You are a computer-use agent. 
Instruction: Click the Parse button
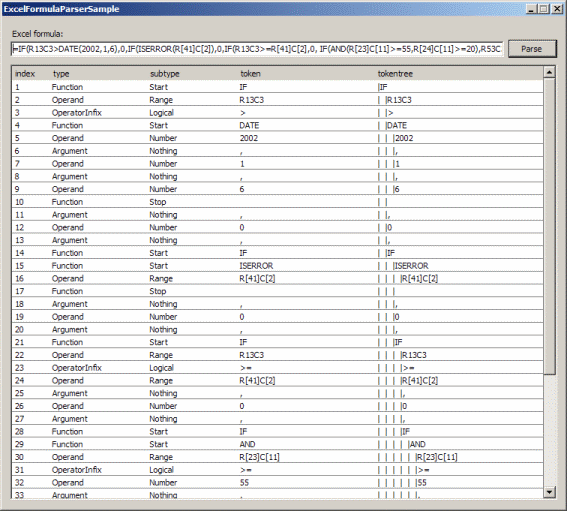(x=532, y=49)
